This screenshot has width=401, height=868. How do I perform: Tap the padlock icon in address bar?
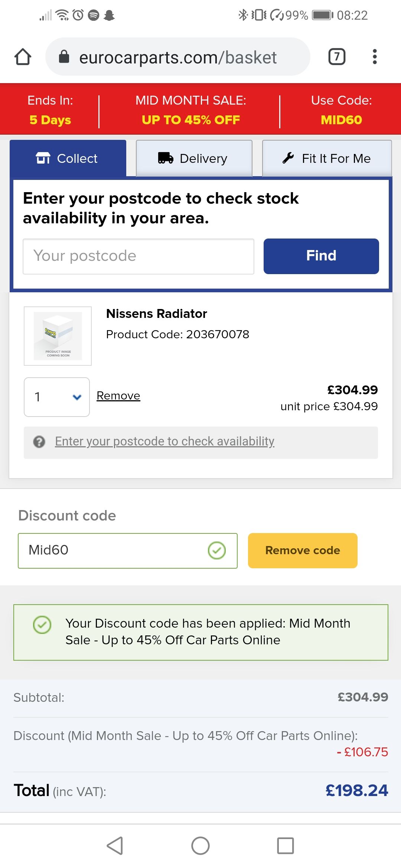[x=64, y=57]
